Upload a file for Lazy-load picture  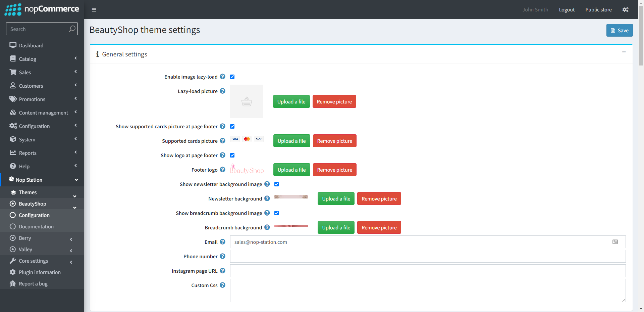(291, 101)
